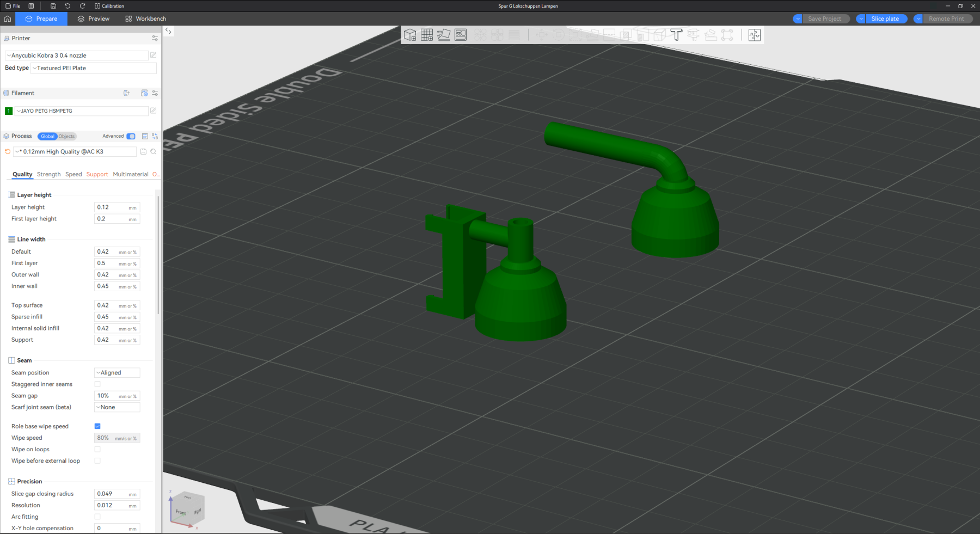Screen dimensions: 980x534
Task: Click the Auto orient icon
Action: (x=444, y=35)
